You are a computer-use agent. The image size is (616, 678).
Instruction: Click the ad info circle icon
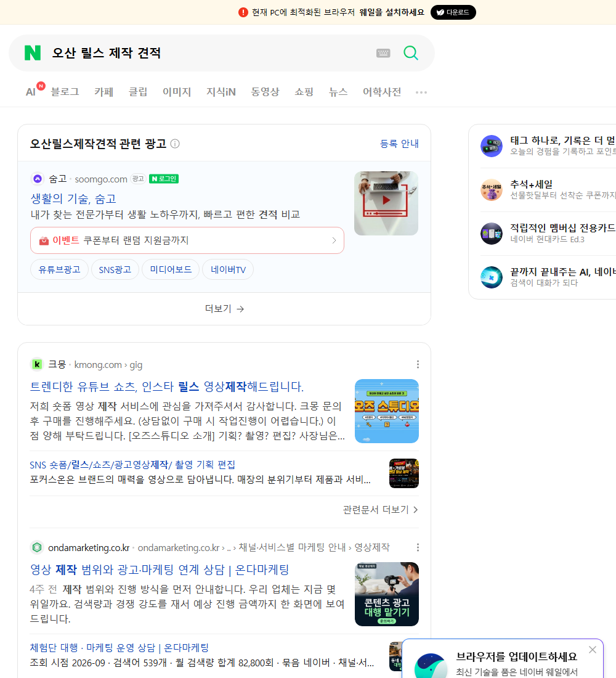pos(175,144)
